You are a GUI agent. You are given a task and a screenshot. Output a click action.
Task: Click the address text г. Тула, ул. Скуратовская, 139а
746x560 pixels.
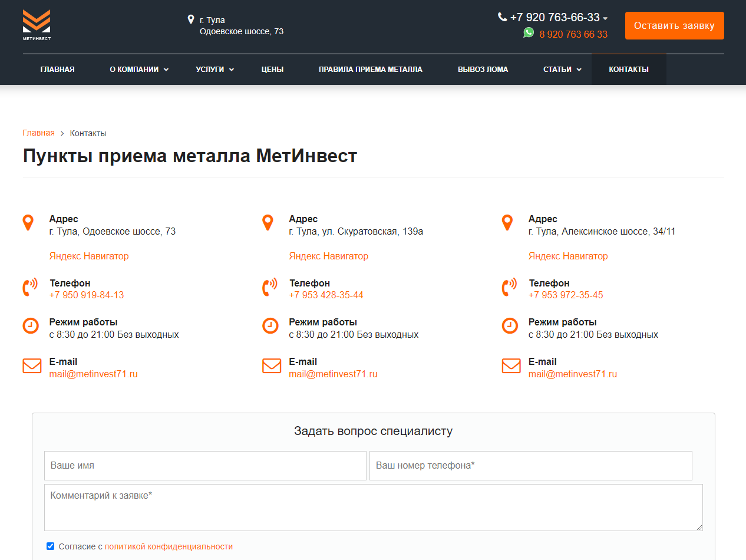point(356,231)
